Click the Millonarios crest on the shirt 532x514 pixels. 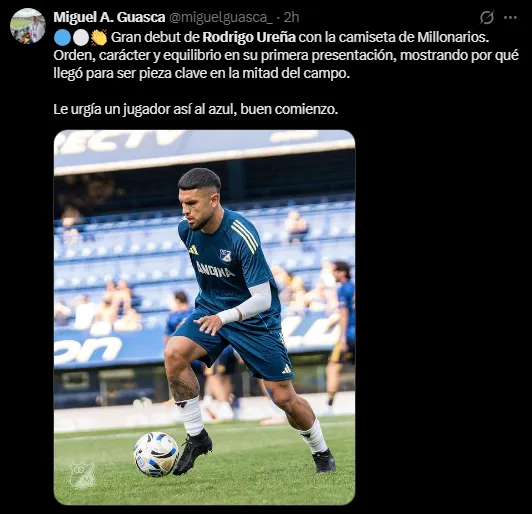pos(226,255)
